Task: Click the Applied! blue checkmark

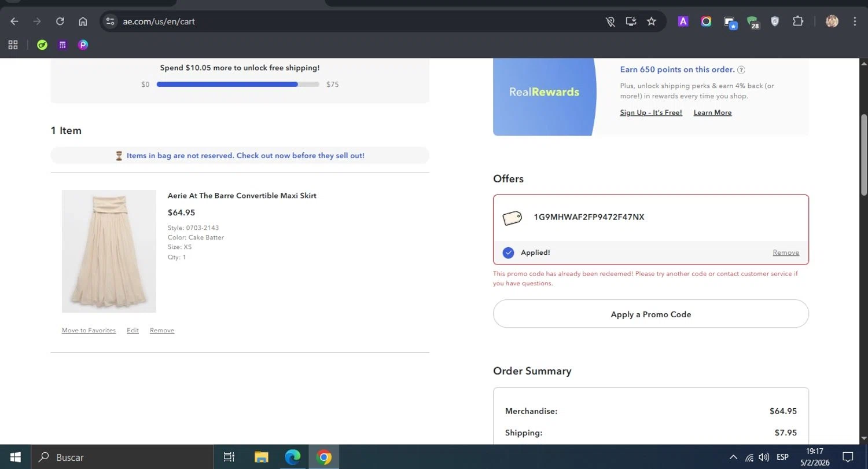Action: (x=508, y=252)
